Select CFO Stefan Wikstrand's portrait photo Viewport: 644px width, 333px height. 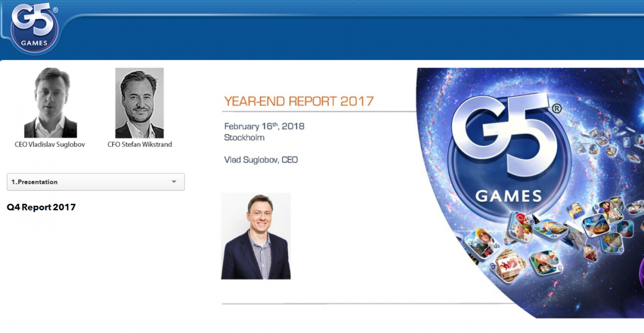[x=140, y=103]
